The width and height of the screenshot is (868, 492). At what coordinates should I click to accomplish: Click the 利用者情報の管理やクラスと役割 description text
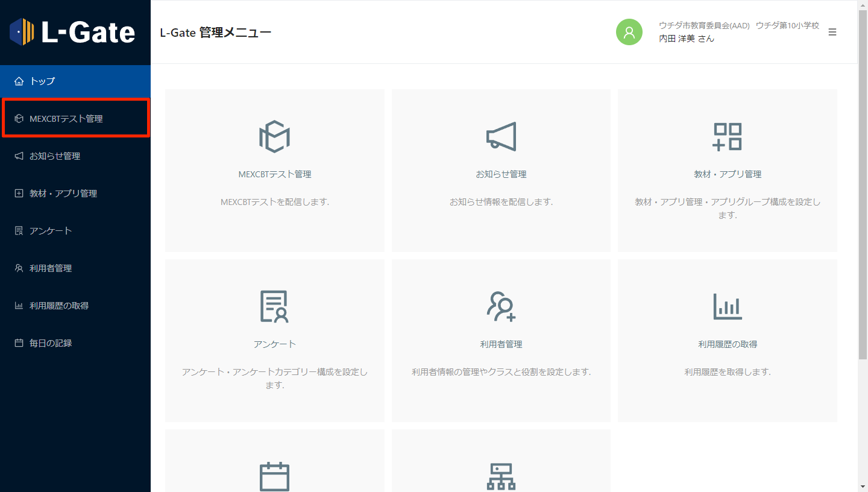[502, 372]
